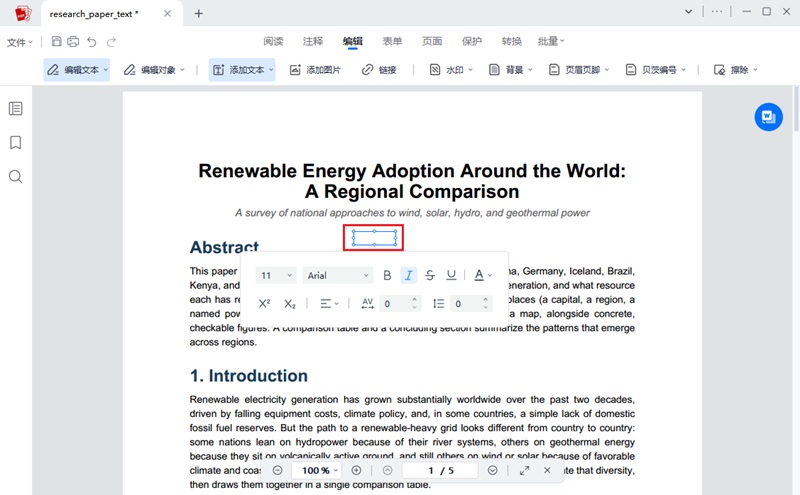Undo the last action
This screenshot has width=800, height=495.
point(92,41)
